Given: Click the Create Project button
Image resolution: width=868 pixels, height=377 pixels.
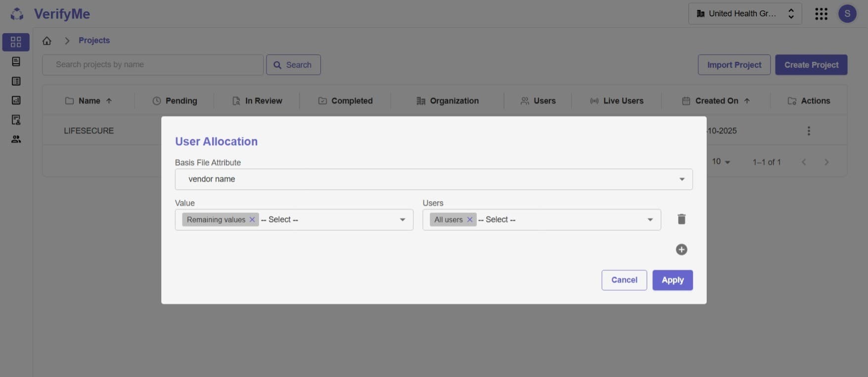Looking at the screenshot, I should pyautogui.click(x=811, y=65).
